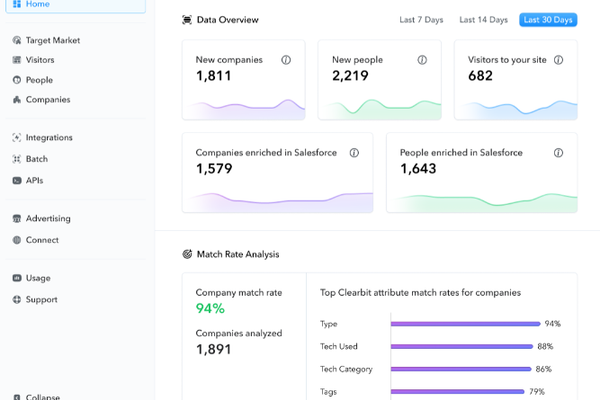Open the Target Market icon in sidebar
600x400 pixels.
(x=17, y=40)
